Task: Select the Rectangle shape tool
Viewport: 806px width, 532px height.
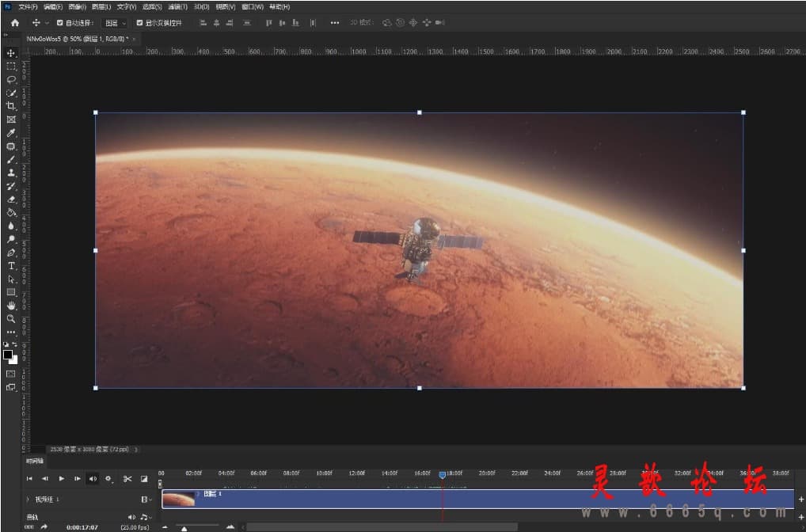Action: tap(11, 292)
